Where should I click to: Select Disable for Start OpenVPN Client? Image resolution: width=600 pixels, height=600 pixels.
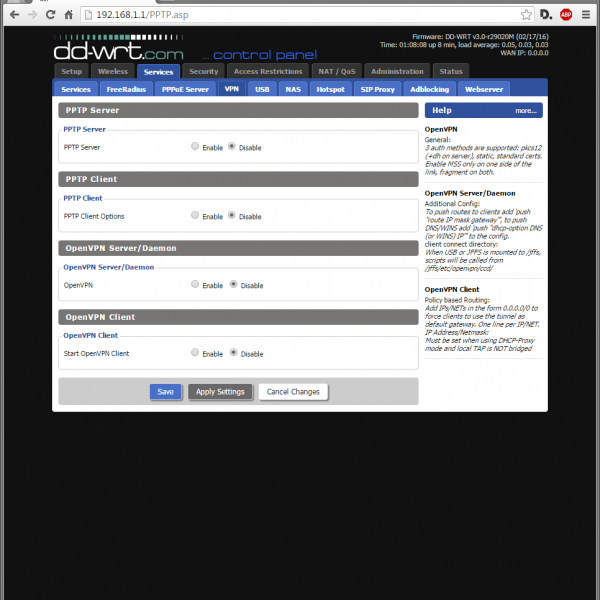point(233,353)
